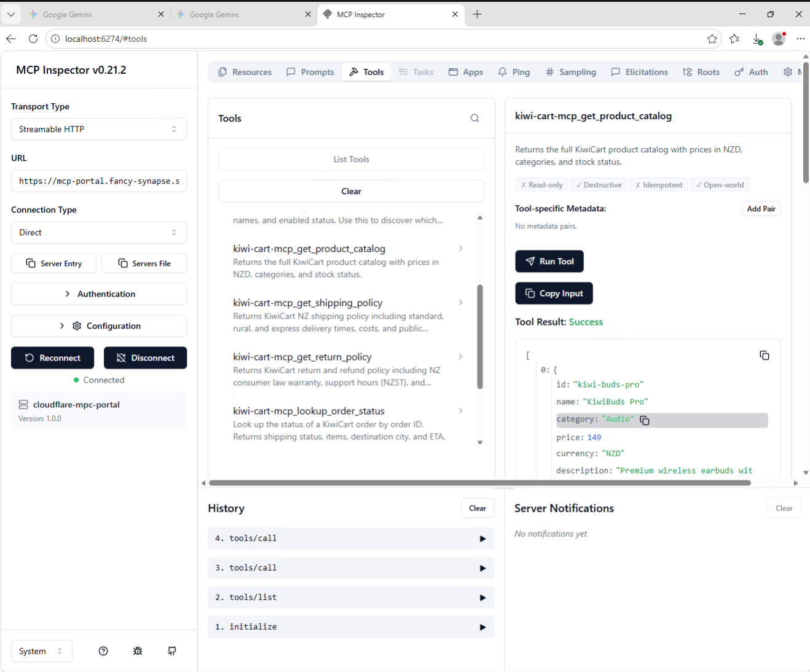Open the browser downloads icon
Image resolution: width=810 pixels, height=672 pixels.
click(x=757, y=39)
